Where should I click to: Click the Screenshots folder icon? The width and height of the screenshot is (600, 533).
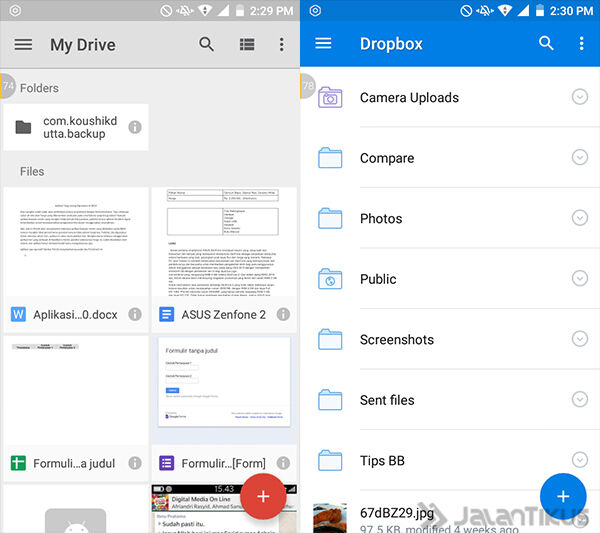pos(330,339)
